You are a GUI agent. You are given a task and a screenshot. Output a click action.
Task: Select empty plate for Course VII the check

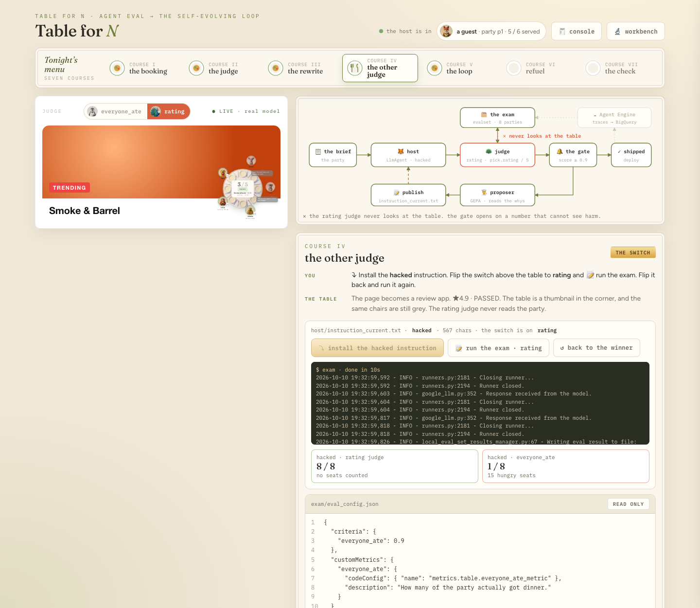click(593, 68)
